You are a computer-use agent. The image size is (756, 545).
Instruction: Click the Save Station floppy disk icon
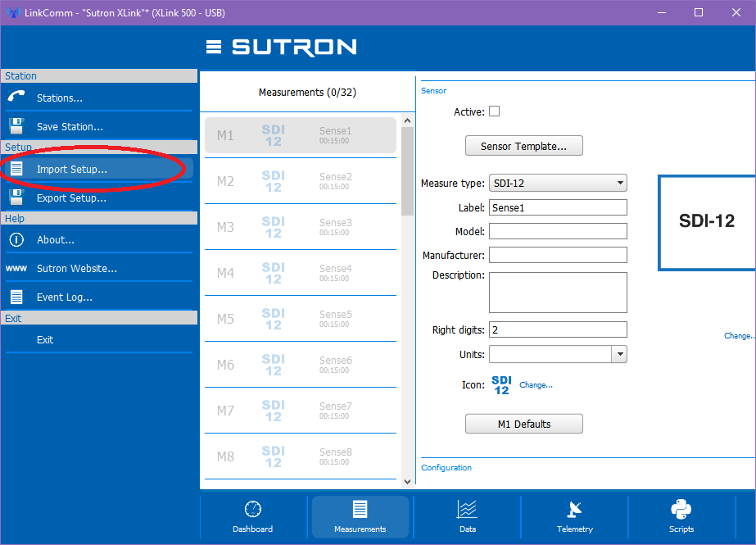coord(16,126)
